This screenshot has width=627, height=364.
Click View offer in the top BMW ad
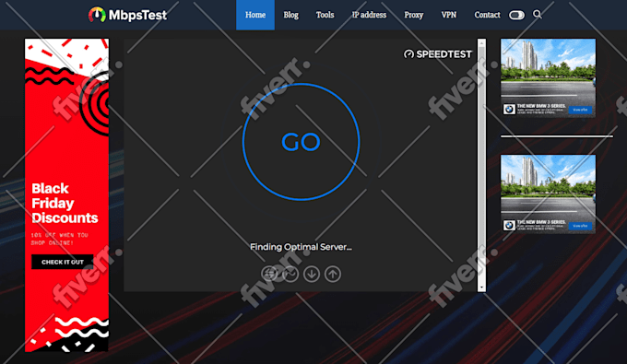[580, 110]
